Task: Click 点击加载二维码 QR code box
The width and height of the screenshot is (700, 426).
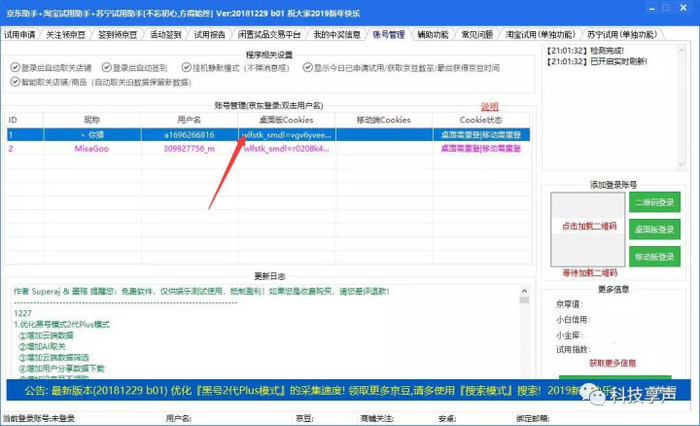Action: click(588, 230)
